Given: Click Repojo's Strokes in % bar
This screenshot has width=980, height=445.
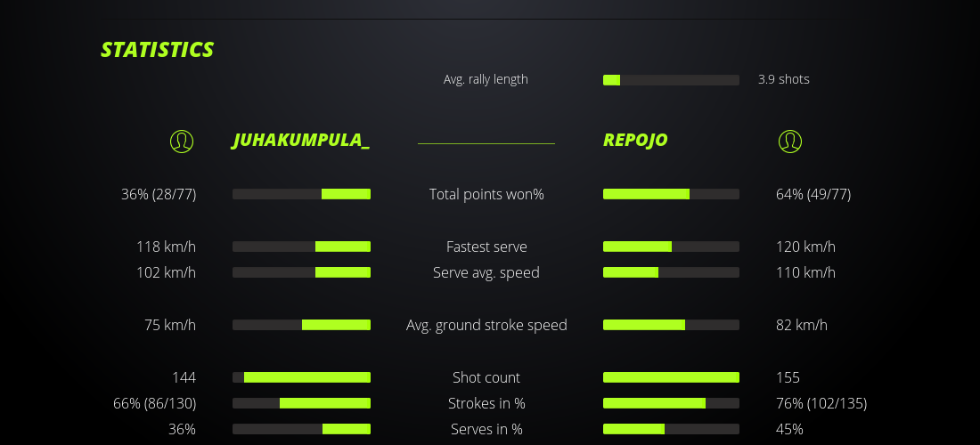Looking at the screenshot, I should (x=671, y=403).
